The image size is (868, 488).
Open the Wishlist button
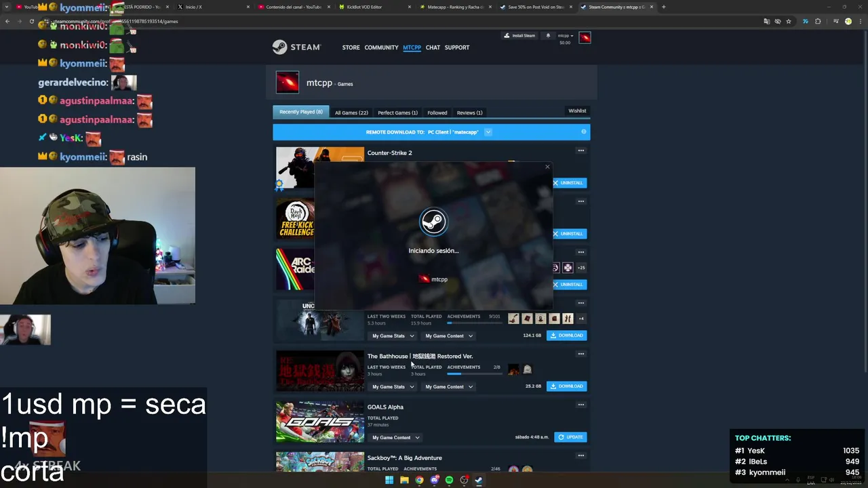[577, 110]
